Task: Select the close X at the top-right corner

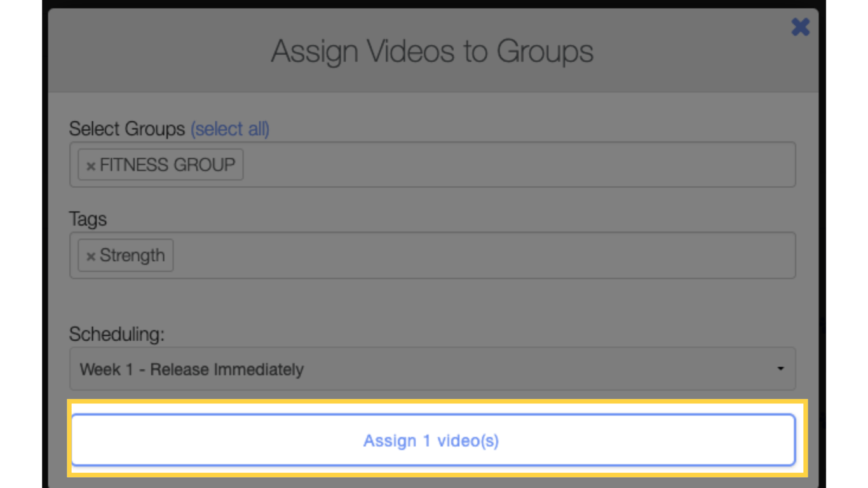Action: [800, 27]
